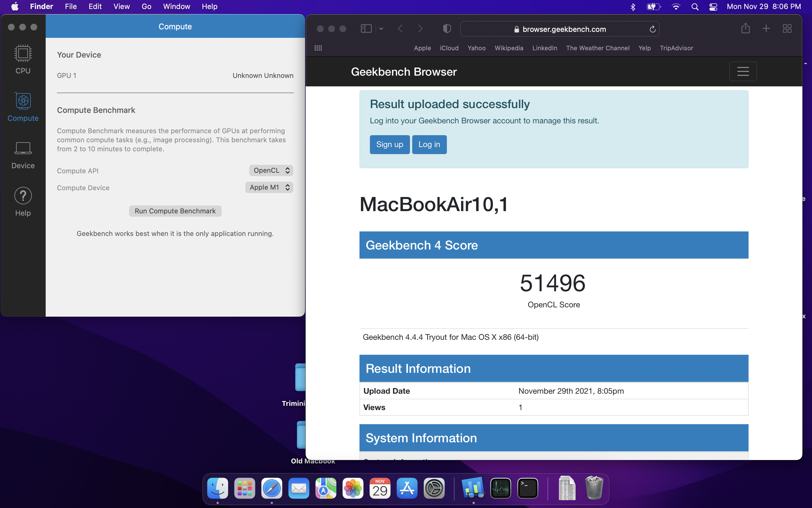Open the Window menu
This screenshot has width=812, height=508.
pos(176,6)
